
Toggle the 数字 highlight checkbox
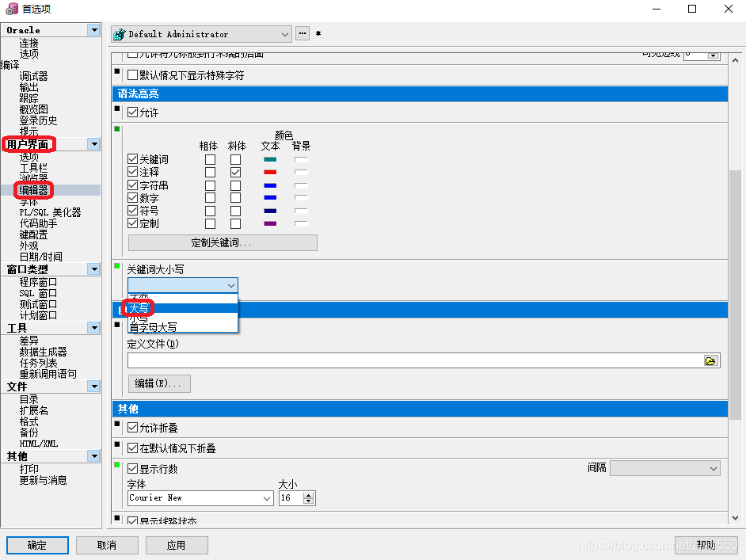133,197
